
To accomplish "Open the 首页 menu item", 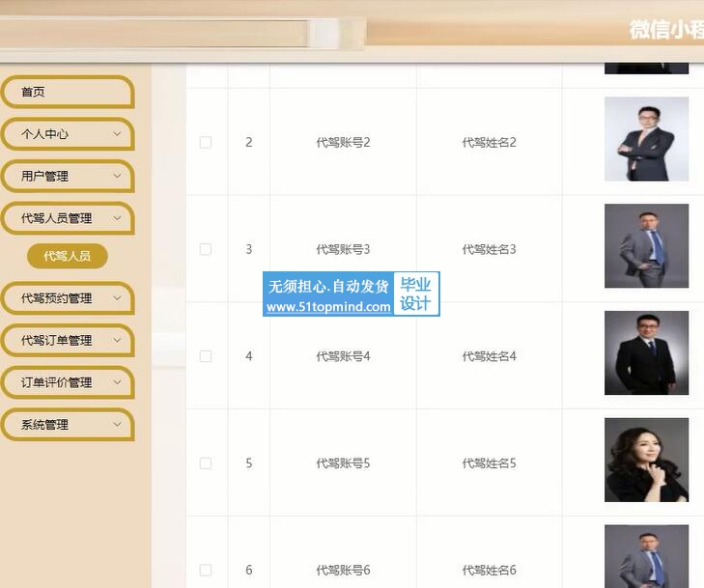I will [68, 92].
